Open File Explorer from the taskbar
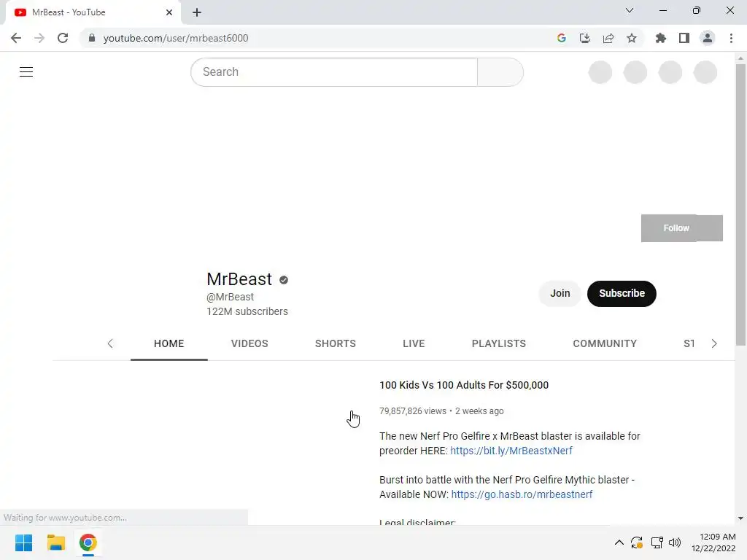This screenshot has height=560, width=747. click(55, 542)
